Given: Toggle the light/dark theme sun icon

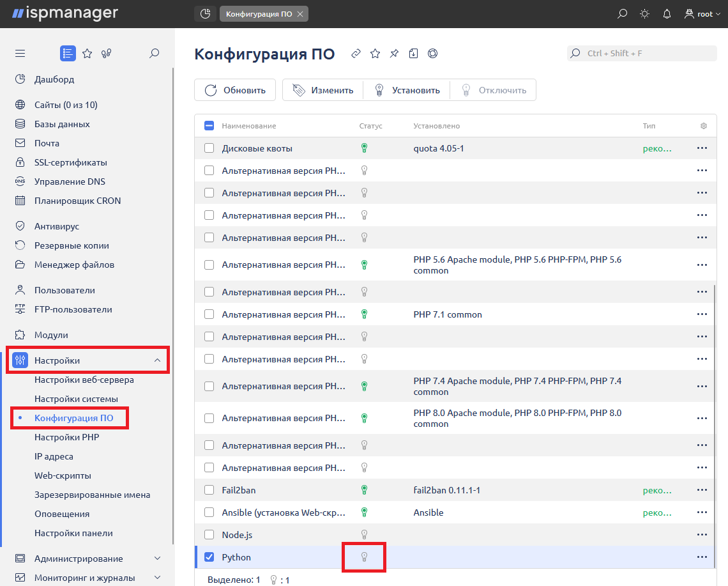Looking at the screenshot, I should click(x=645, y=13).
